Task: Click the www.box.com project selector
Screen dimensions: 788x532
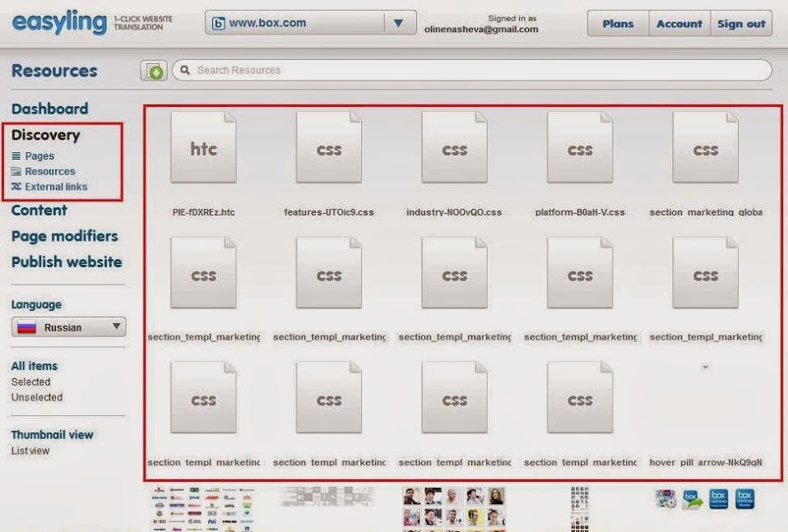Action: [311, 22]
